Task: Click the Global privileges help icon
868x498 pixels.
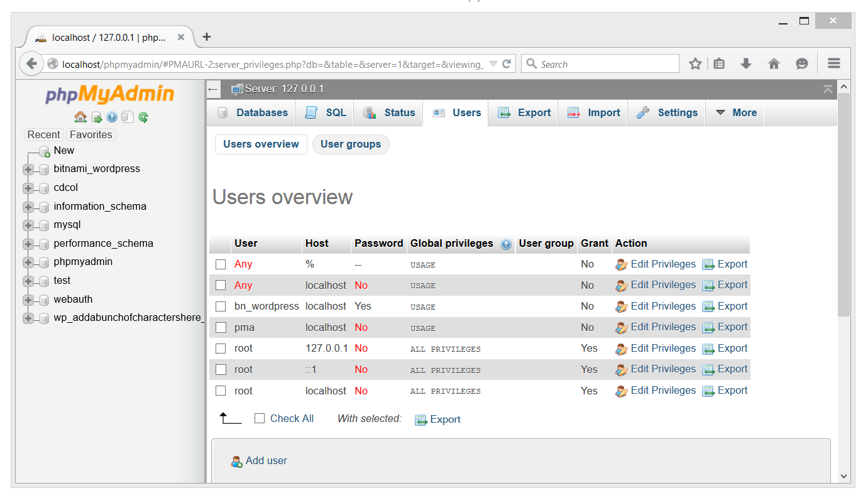Action: pos(506,244)
